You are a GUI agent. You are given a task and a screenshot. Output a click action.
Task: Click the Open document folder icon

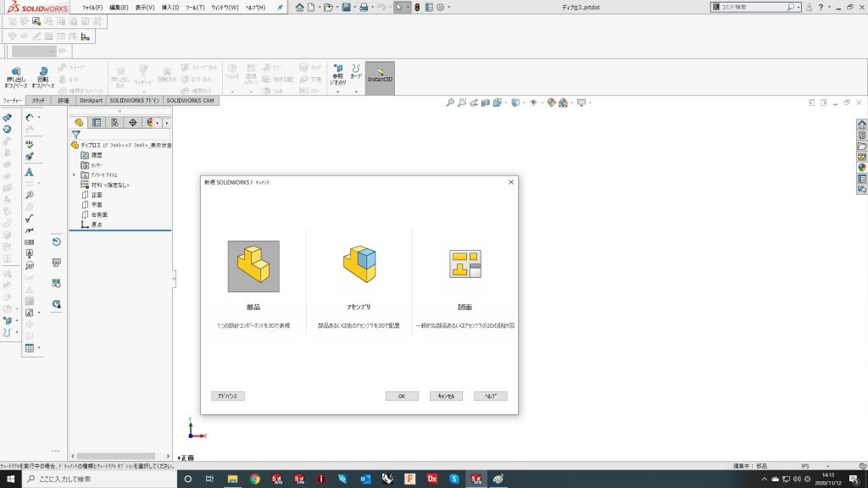tap(328, 8)
